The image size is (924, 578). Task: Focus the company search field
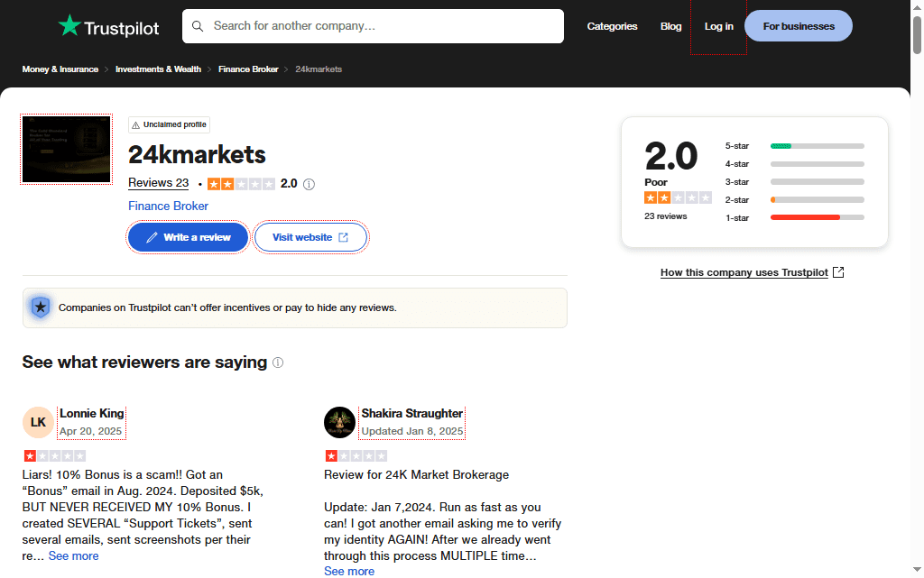pyautogui.click(x=373, y=26)
